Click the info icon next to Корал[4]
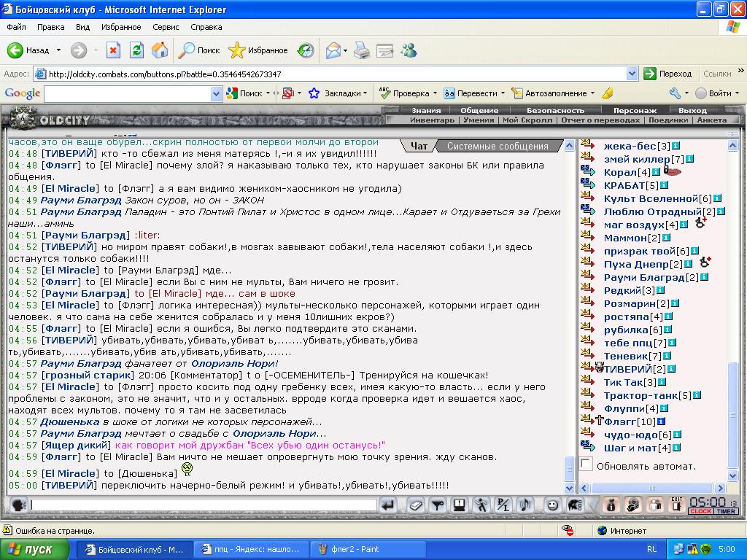The width and height of the screenshot is (747, 560). (x=656, y=172)
